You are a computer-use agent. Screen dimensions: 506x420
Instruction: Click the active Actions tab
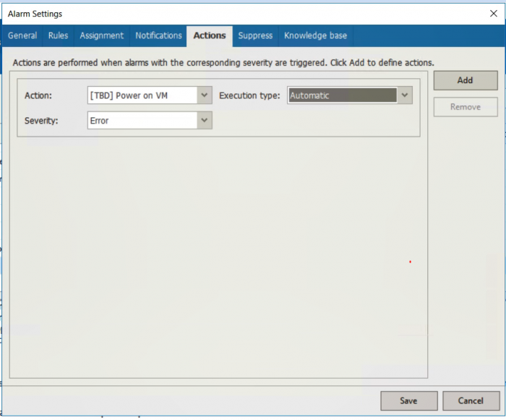pos(210,35)
